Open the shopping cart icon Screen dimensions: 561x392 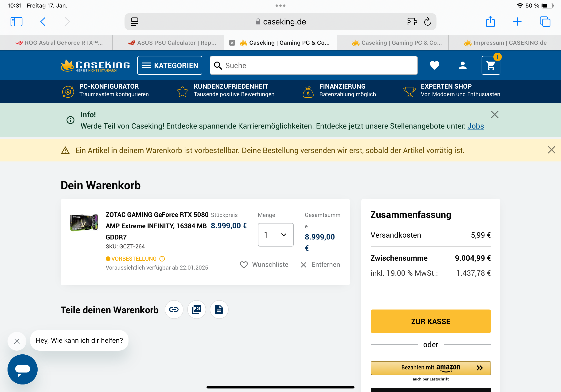pyautogui.click(x=491, y=65)
